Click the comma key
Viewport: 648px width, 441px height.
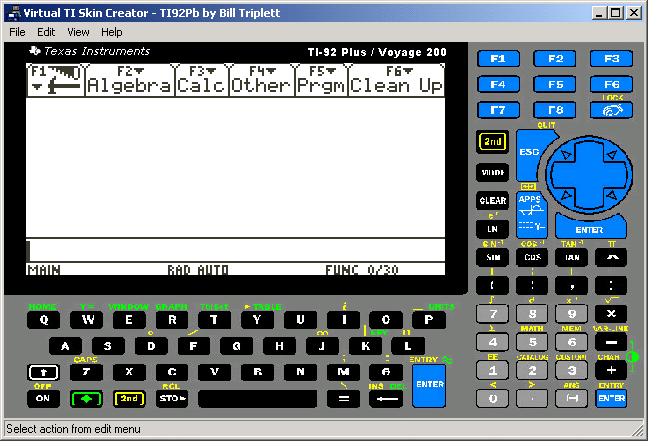click(x=572, y=286)
